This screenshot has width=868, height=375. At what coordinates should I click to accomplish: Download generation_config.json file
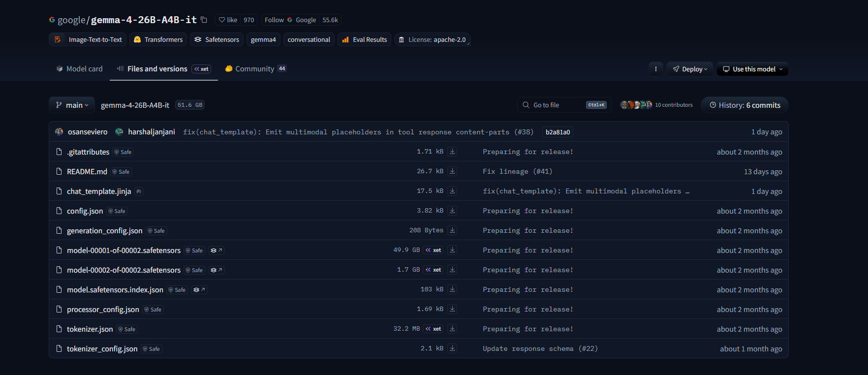point(452,230)
